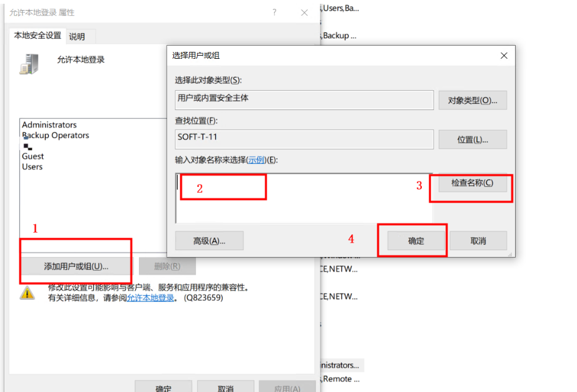Viewport: 577px width, 392px height.
Task: Close the 选择用户或组 dialog
Action: coord(504,56)
